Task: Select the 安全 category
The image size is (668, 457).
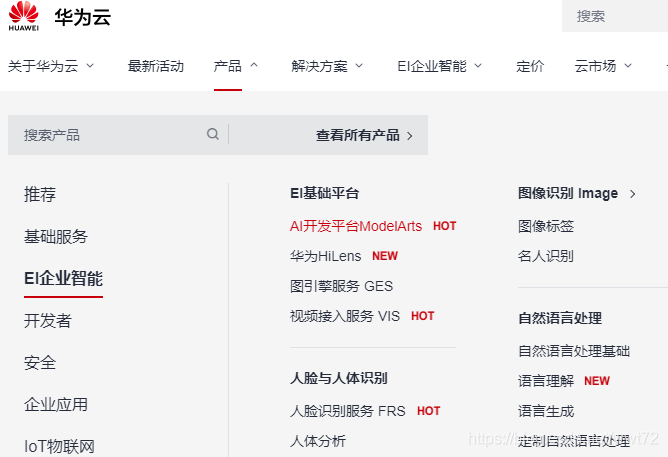Action: tap(40, 363)
